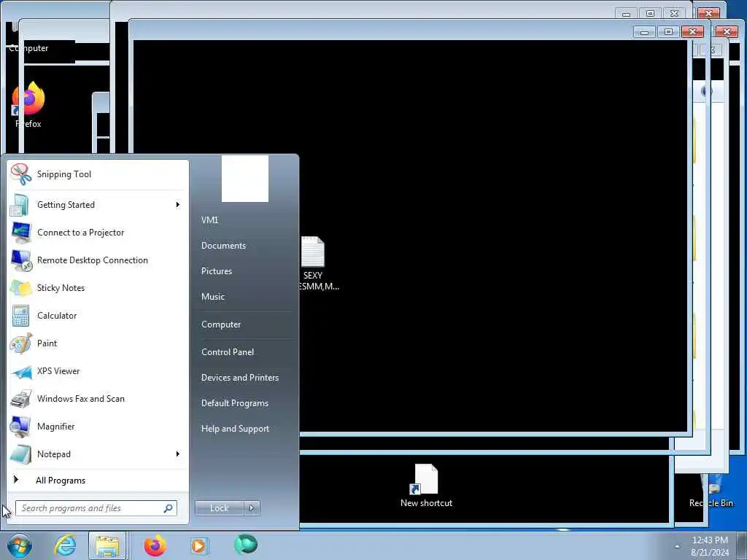
Task: Open Magnifier tool
Action: tap(98, 426)
